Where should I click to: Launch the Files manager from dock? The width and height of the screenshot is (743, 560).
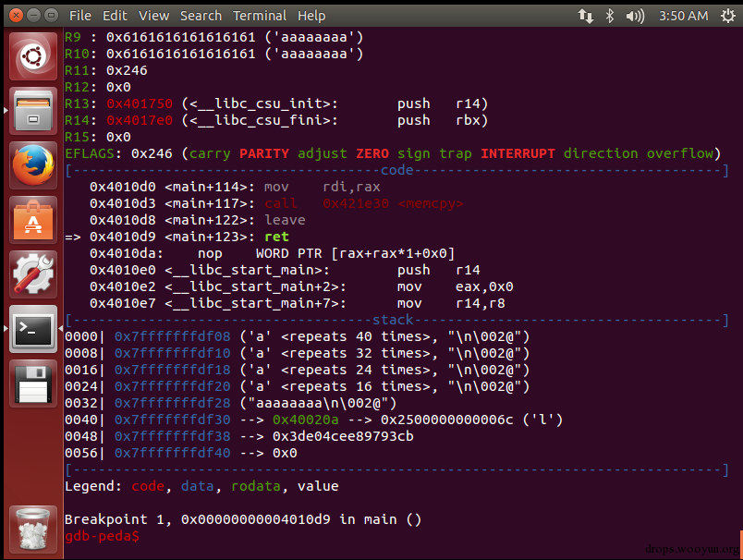click(x=33, y=111)
